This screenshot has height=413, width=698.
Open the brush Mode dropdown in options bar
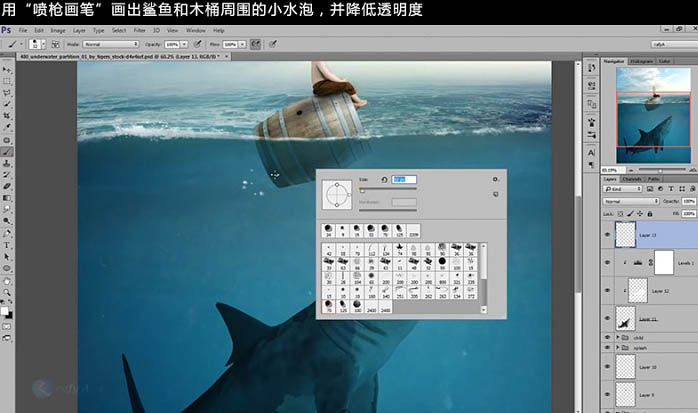pos(111,44)
